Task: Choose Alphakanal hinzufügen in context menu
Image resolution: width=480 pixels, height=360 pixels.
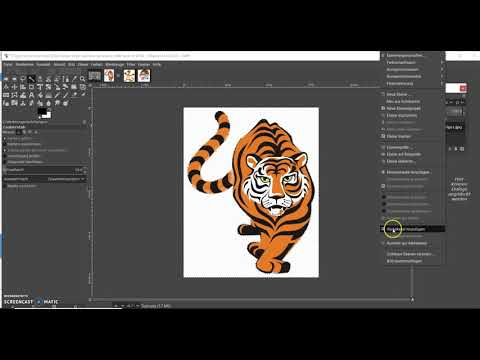Action: pos(413,229)
